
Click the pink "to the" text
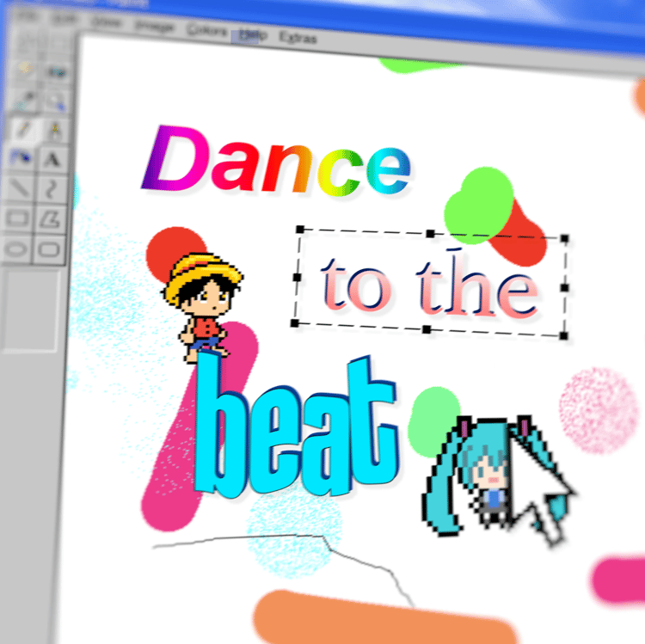tap(428, 285)
